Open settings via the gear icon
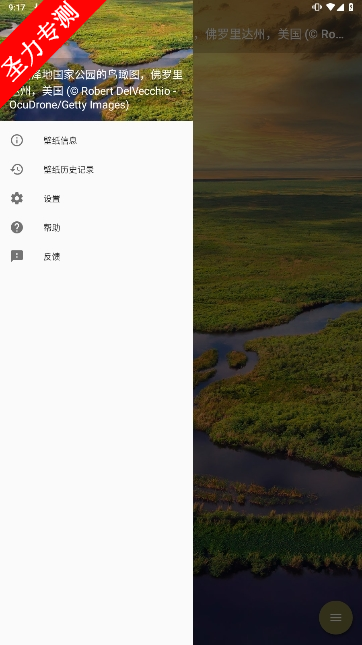The width and height of the screenshot is (362, 645). [17, 198]
